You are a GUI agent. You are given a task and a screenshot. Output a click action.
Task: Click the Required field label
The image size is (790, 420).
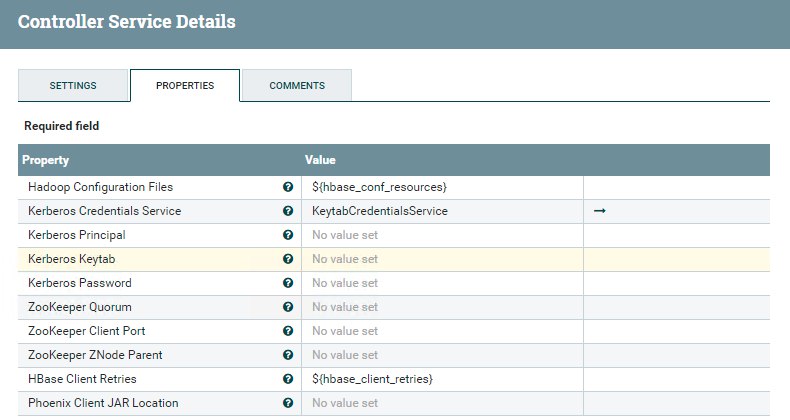(x=61, y=126)
